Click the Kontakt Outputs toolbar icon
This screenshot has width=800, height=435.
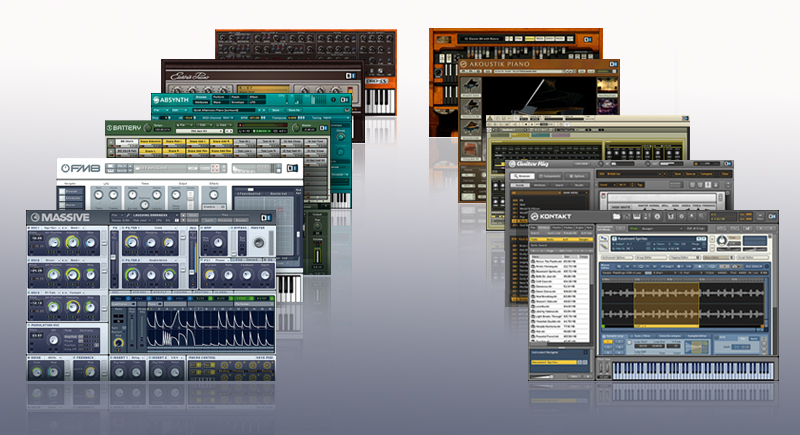tap(627, 216)
